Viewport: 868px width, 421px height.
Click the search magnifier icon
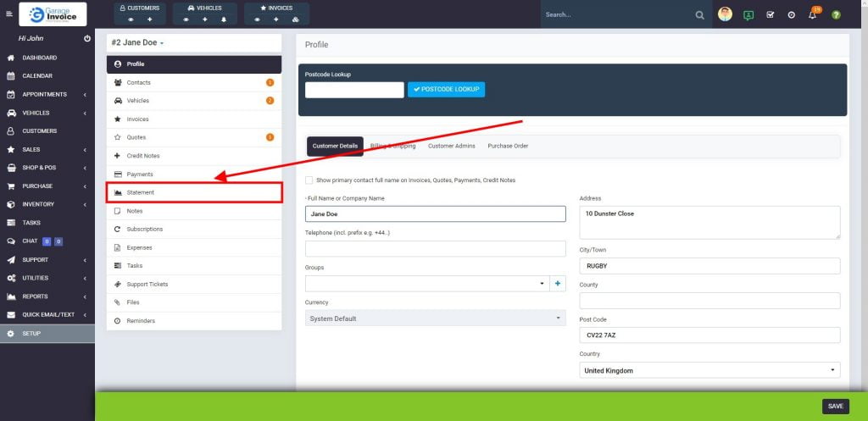699,14
